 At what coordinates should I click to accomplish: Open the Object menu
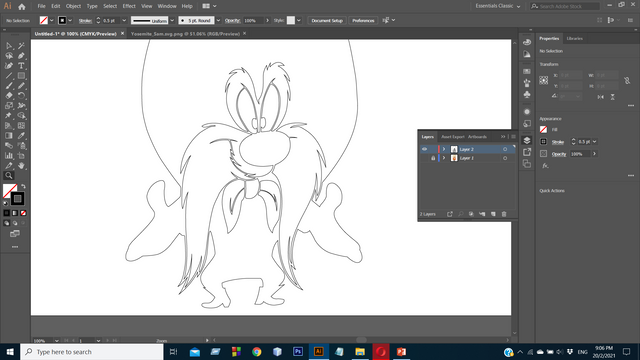[x=73, y=6]
